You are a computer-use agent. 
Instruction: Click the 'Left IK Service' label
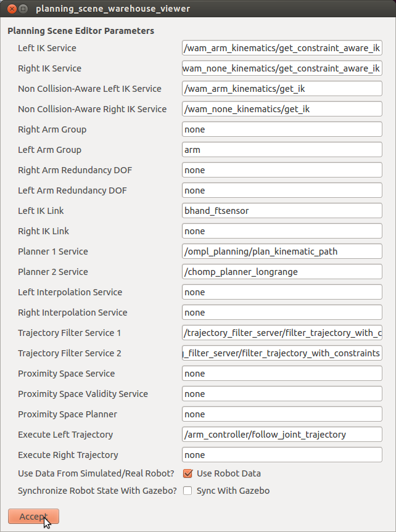pyautogui.click(x=47, y=48)
